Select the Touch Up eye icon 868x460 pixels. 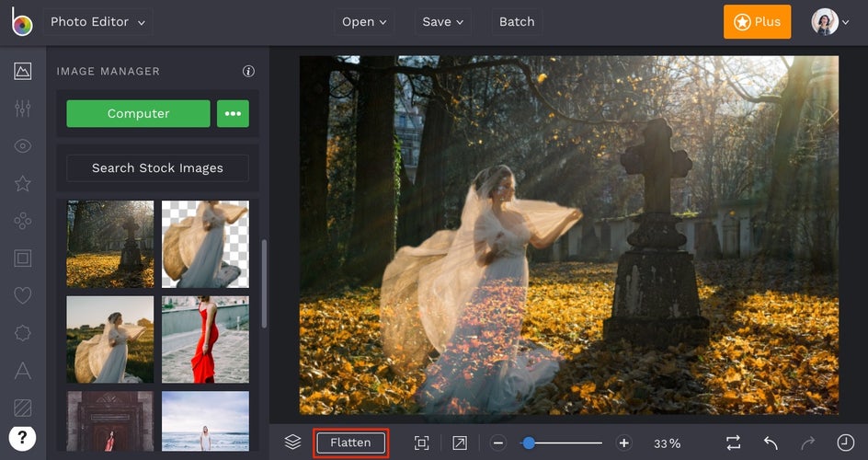coord(23,146)
